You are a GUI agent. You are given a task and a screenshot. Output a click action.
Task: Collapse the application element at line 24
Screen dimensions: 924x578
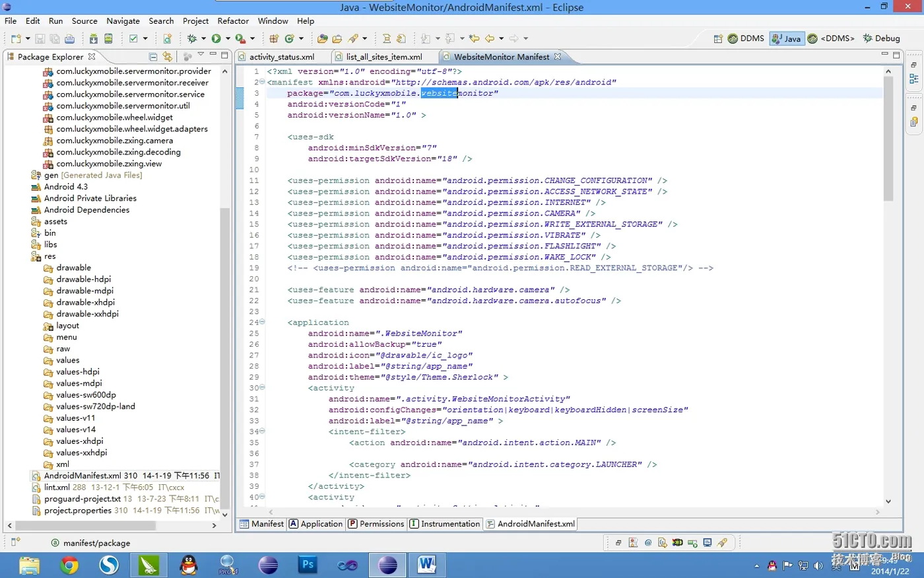click(x=262, y=322)
